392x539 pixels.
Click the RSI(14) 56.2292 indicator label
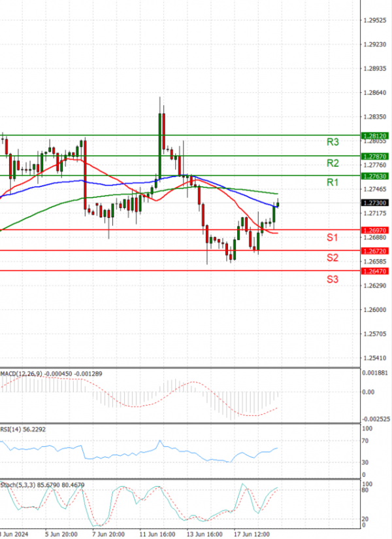coord(23,429)
